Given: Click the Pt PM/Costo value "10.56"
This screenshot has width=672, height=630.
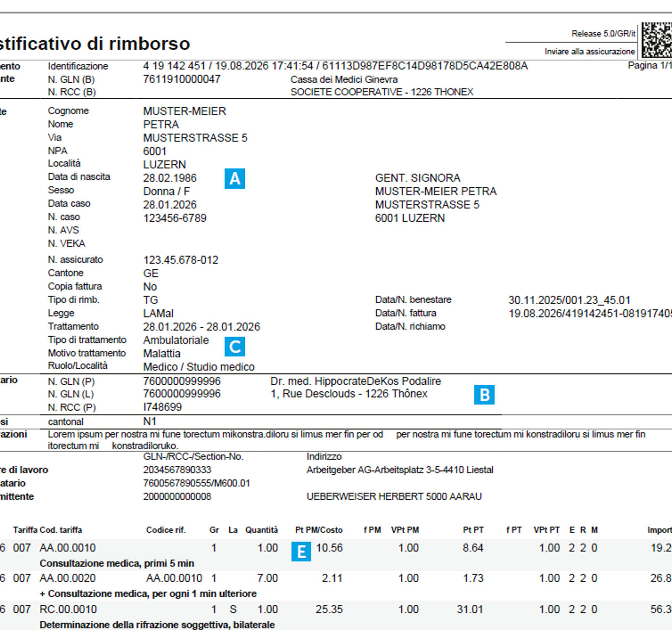Looking at the screenshot, I should coord(329,548).
